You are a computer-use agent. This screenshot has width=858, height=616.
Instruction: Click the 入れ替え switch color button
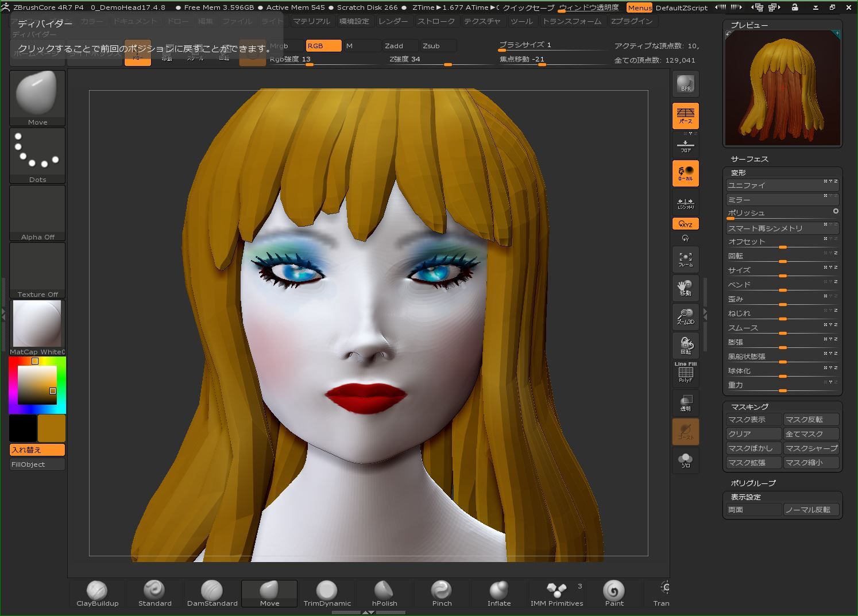pyautogui.click(x=37, y=450)
